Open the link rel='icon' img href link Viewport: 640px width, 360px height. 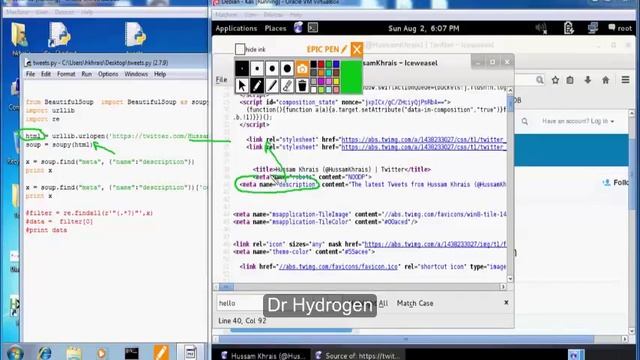(x=435, y=244)
